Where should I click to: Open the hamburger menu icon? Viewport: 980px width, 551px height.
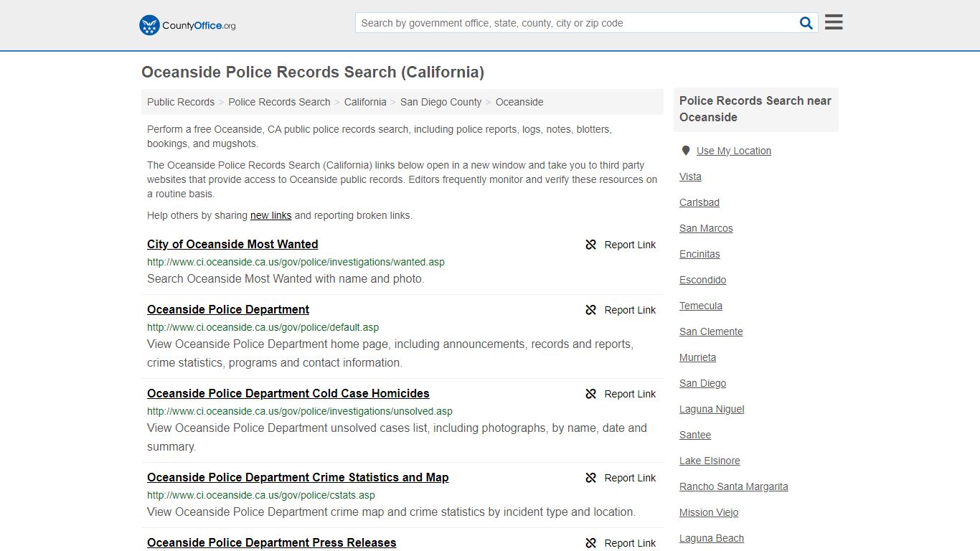click(x=834, y=22)
